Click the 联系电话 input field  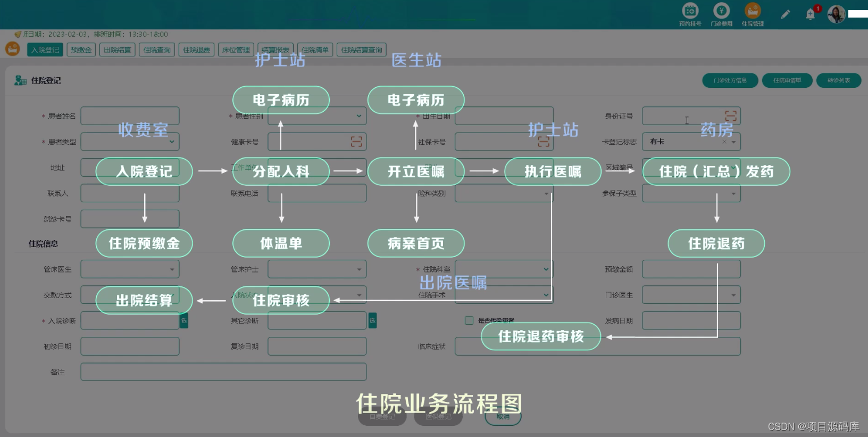coord(317,193)
